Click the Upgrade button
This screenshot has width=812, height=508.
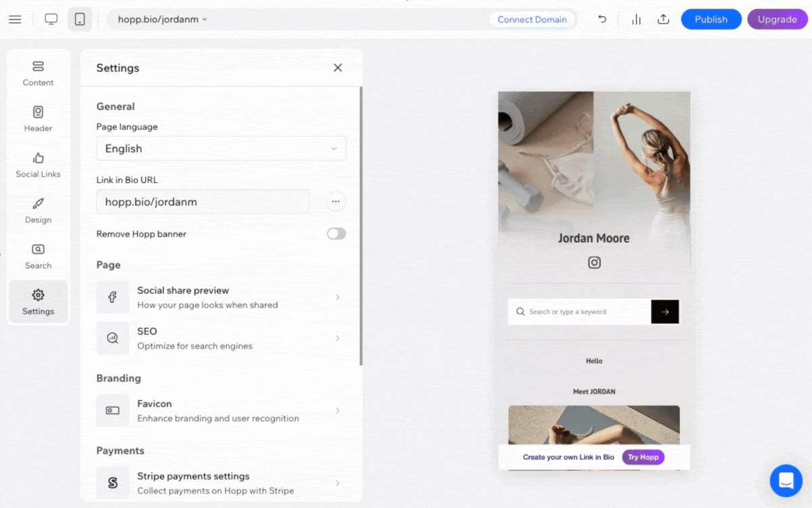point(777,19)
